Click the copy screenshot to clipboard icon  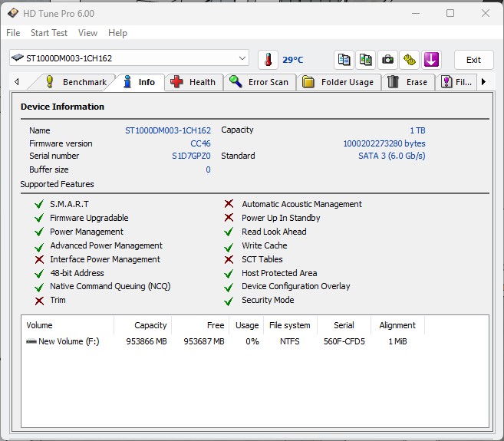[x=366, y=59]
